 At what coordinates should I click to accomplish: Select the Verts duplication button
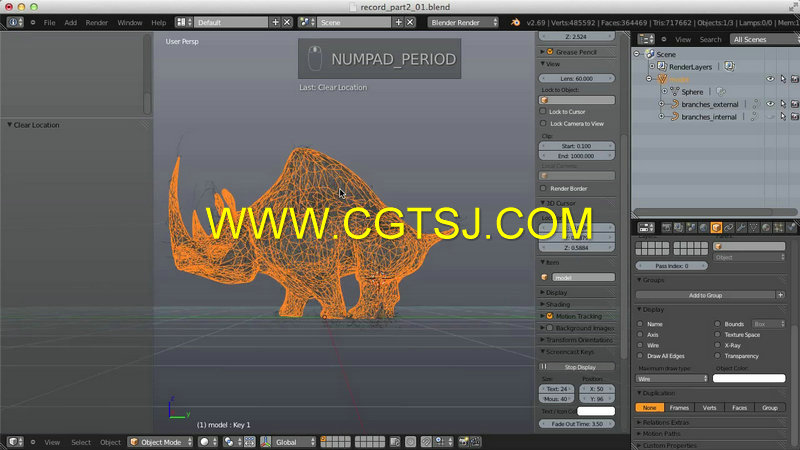click(x=709, y=408)
